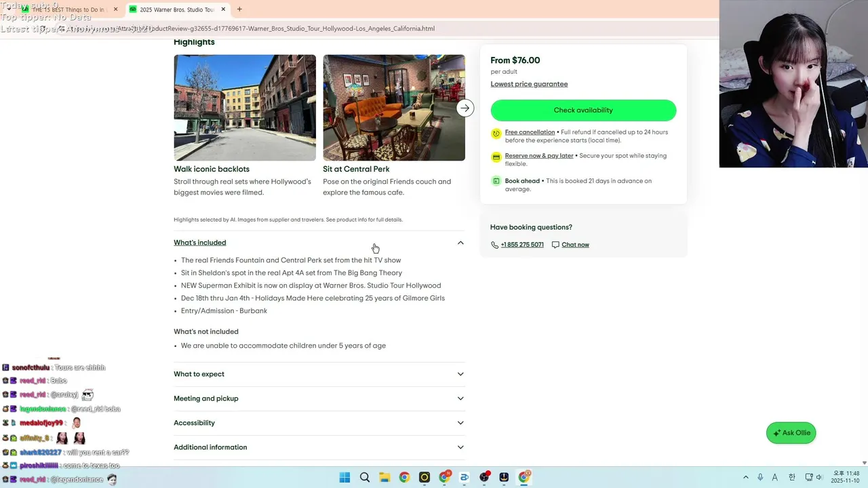Open File Explorer from the taskbar
The width and height of the screenshot is (868, 488).
[384, 477]
